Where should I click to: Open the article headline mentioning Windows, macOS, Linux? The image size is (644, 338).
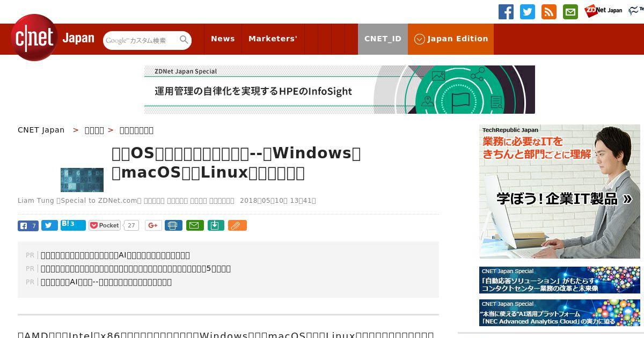coord(236,163)
